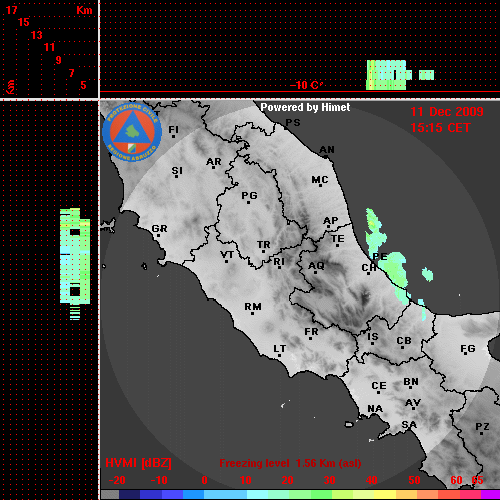The image size is (500, 500).
Task: Click the '40' dBZ scale value
Action: [x=372, y=480]
